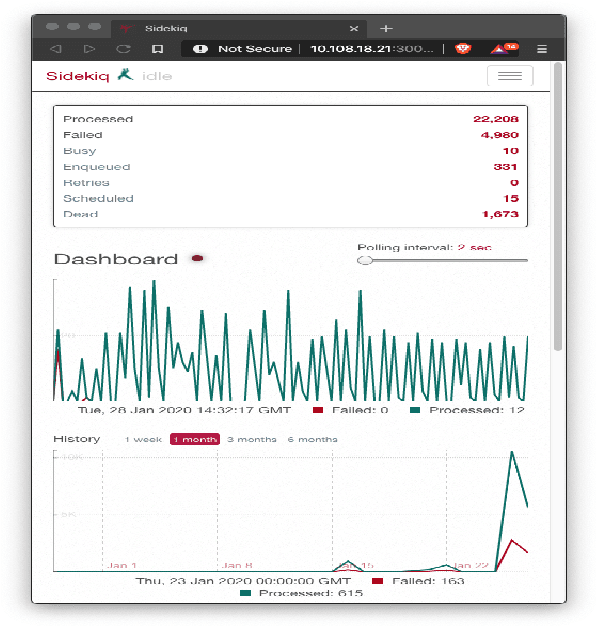
Task: Open the browser hamburger menu
Action: click(x=542, y=49)
